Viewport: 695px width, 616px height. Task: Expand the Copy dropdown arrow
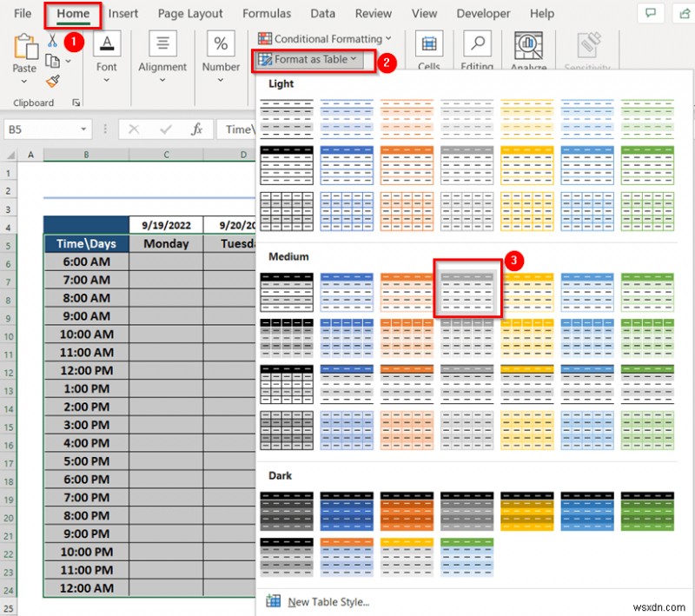click(68, 61)
